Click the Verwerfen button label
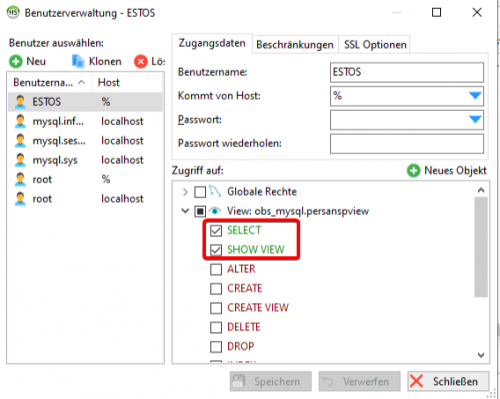The height and width of the screenshot is (399, 500). (x=366, y=381)
